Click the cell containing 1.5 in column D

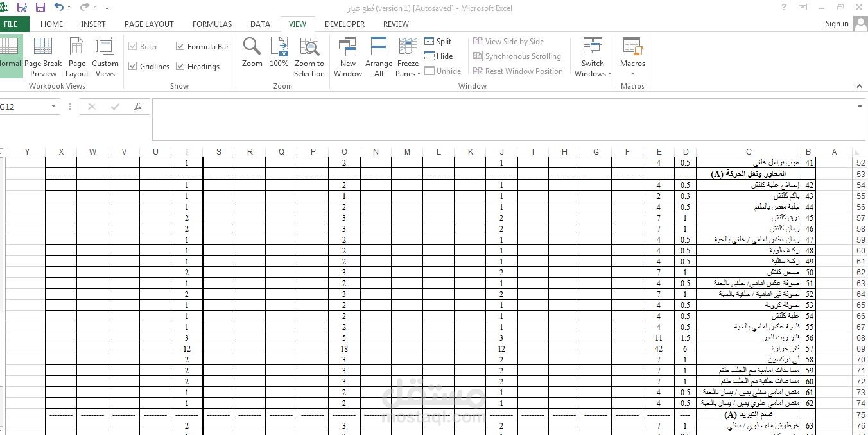pos(685,337)
